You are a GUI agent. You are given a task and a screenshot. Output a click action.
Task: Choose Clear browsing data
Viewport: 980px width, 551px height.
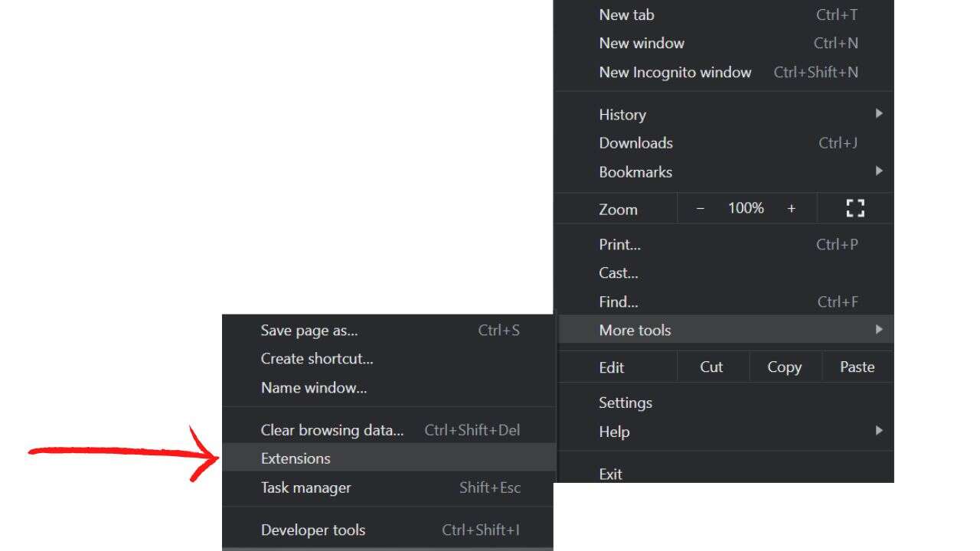[332, 429]
